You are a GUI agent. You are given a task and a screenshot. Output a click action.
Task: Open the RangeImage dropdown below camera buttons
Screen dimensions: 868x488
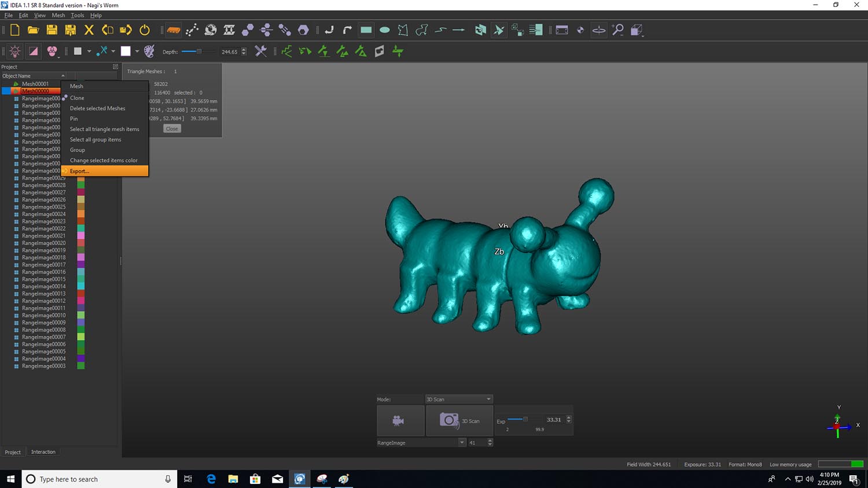point(421,443)
